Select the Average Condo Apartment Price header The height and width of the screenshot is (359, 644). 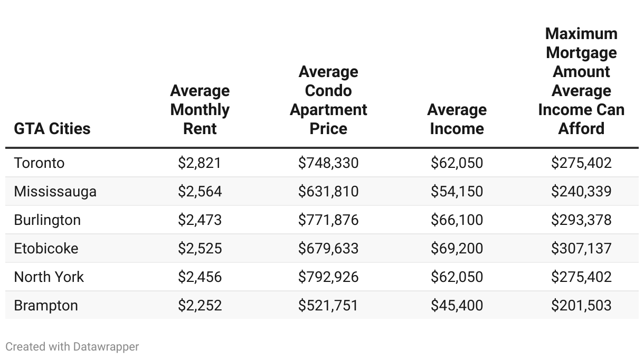328,100
